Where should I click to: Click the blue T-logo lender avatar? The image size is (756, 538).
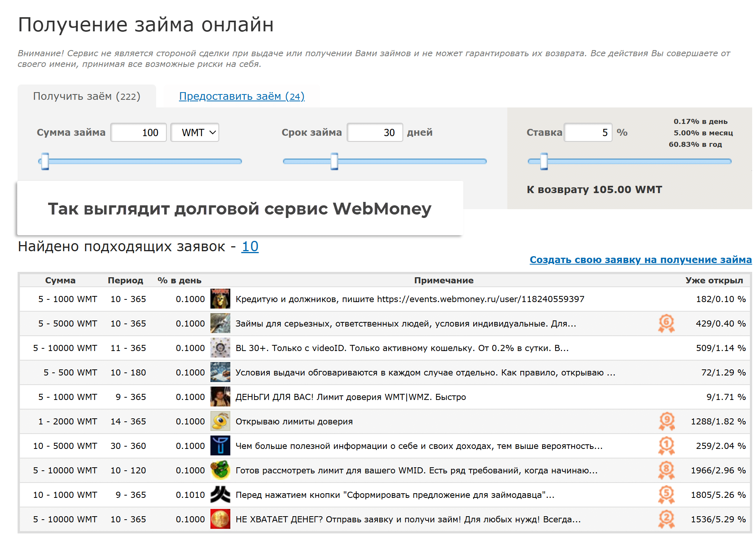pyautogui.click(x=220, y=445)
